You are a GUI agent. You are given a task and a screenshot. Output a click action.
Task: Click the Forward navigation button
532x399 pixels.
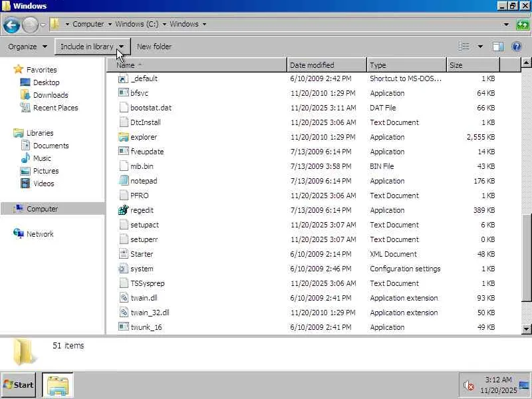pyautogui.click(x=30, y=25)
